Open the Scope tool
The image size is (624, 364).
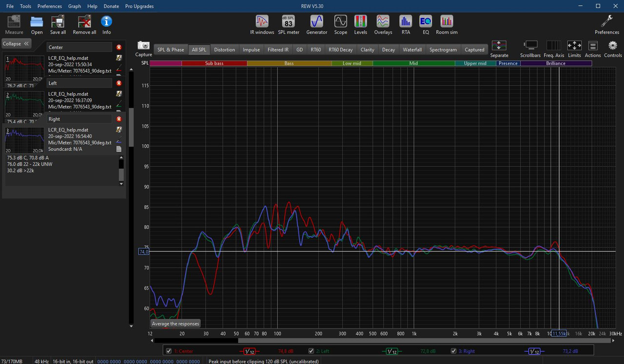[340, 24]
